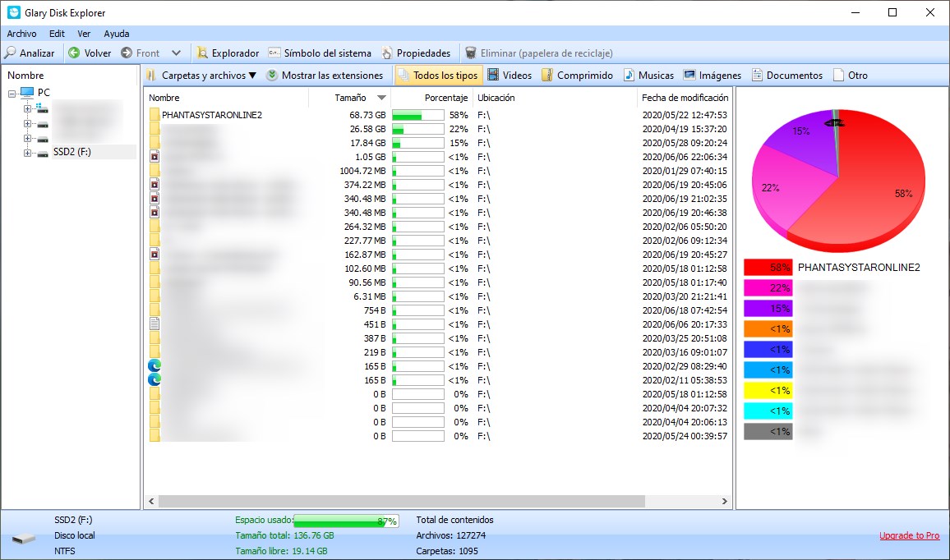The width and height of the screenshot is (950, 560).
Task: Click the Espacio usado 87% progress bar
Action: (346, 521)
